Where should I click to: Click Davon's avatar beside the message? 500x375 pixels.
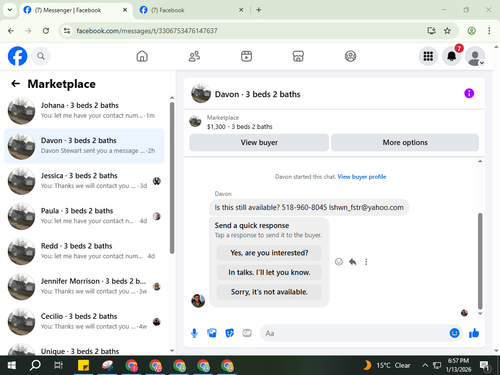click(x=198, y=301)
